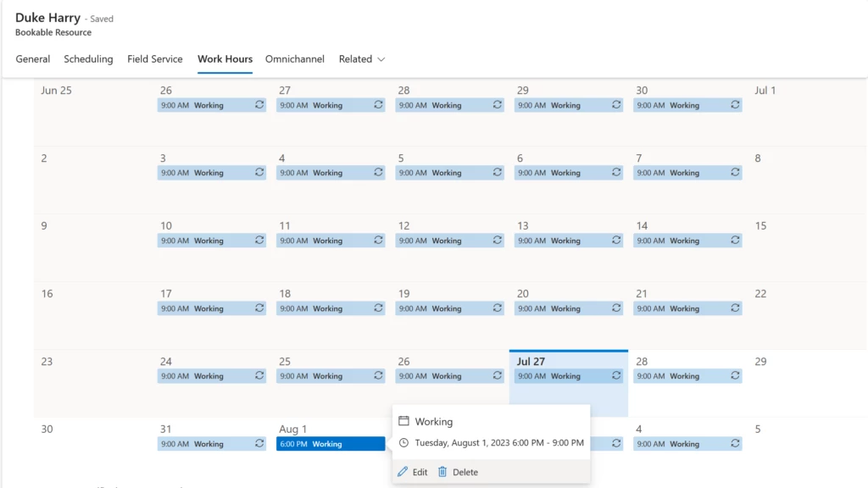Open the Field Service tab

click(155, 59)
